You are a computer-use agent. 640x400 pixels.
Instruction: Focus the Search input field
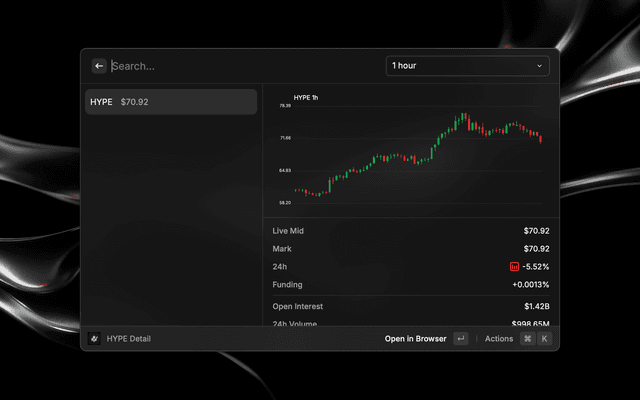[245, 66]
